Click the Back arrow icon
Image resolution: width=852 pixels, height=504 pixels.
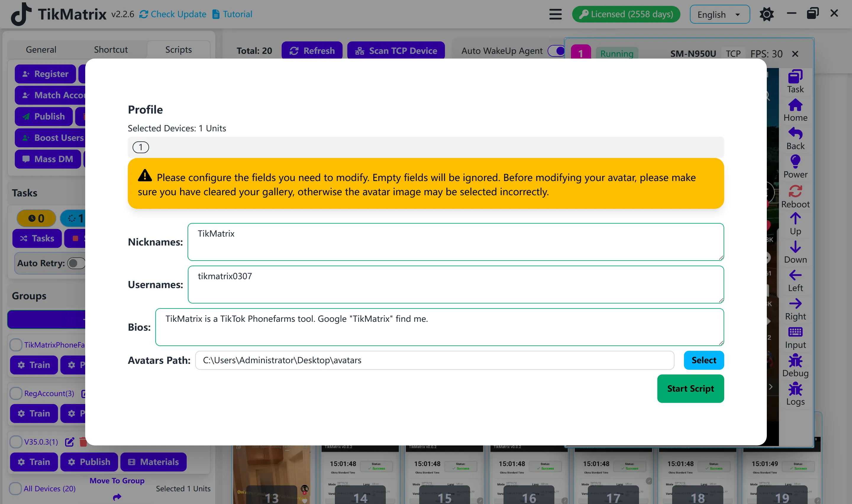tap(795, 133)
